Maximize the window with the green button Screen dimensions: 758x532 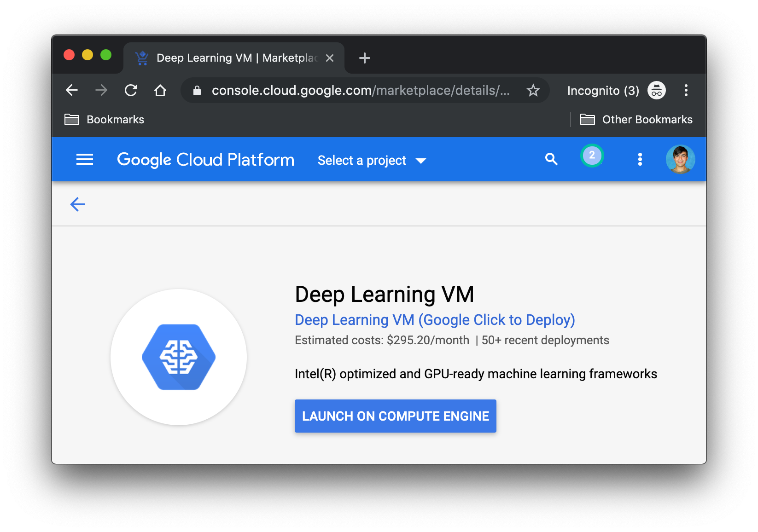[x=106, y=55]
